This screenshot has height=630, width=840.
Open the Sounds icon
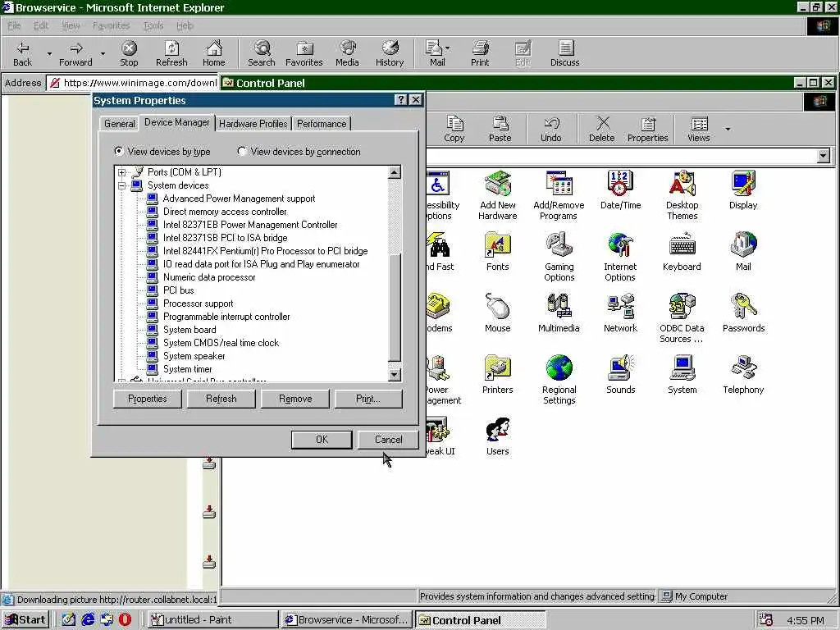(x=620, y=375)
